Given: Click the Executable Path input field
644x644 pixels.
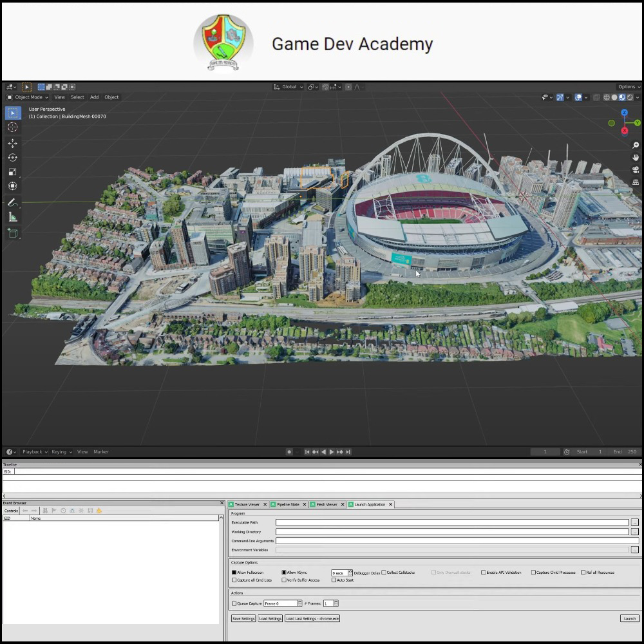Looking at the screenshot, I should (x=452, y=523).
